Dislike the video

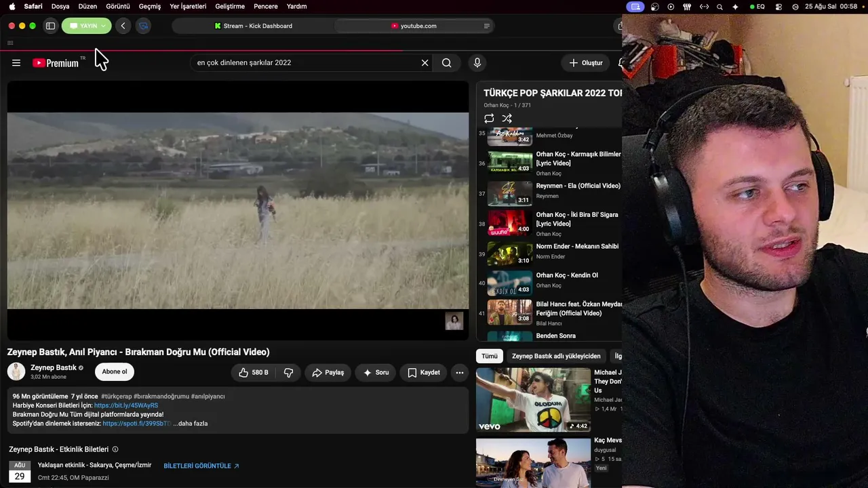pos(288,372)
